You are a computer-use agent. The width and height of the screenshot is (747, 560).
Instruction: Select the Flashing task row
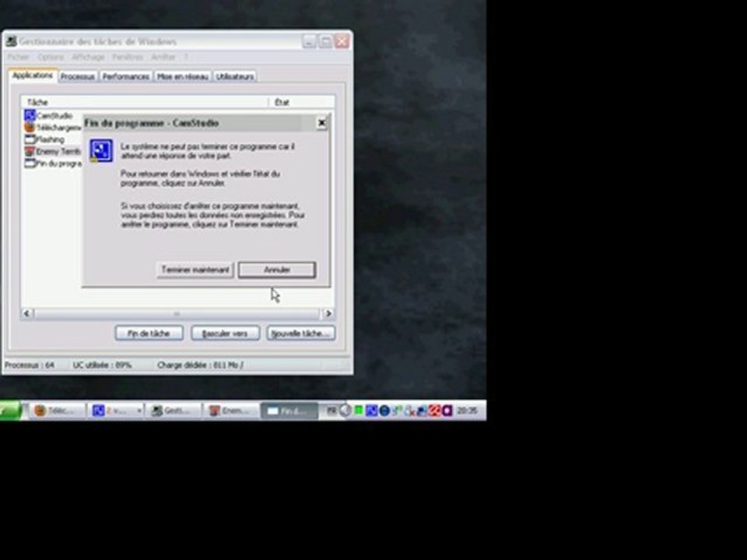point(52,139)
